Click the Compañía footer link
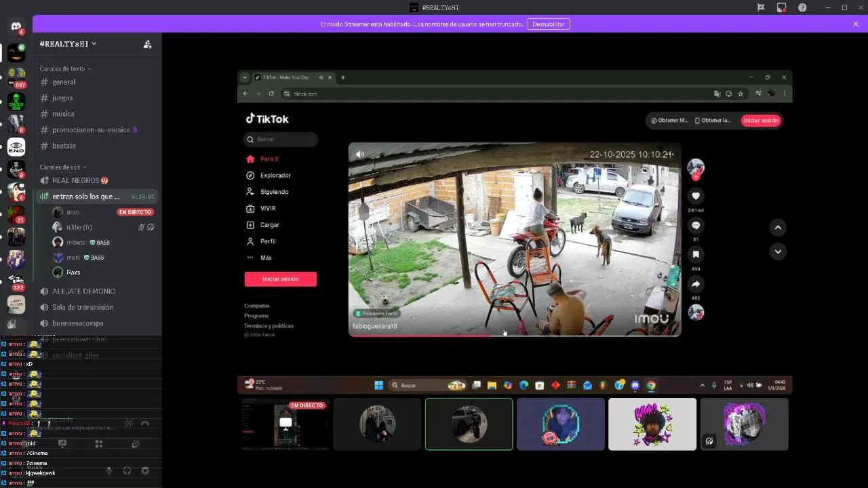 tap(257, 306)
